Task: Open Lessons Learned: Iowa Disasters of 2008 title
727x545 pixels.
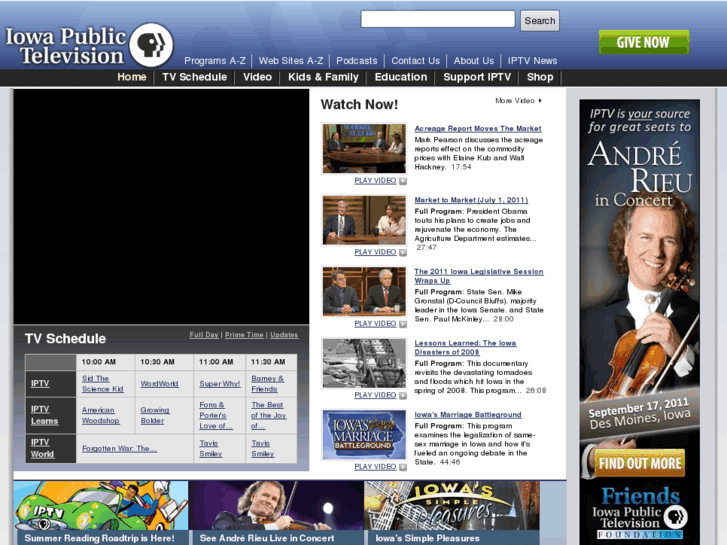Action: tap(465, 347)
